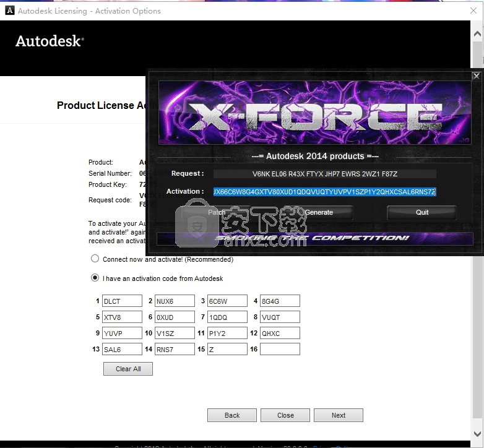Click the vertical scrollbar track
The width and height of the screenshot is (484, 448).
pos(477,339)
